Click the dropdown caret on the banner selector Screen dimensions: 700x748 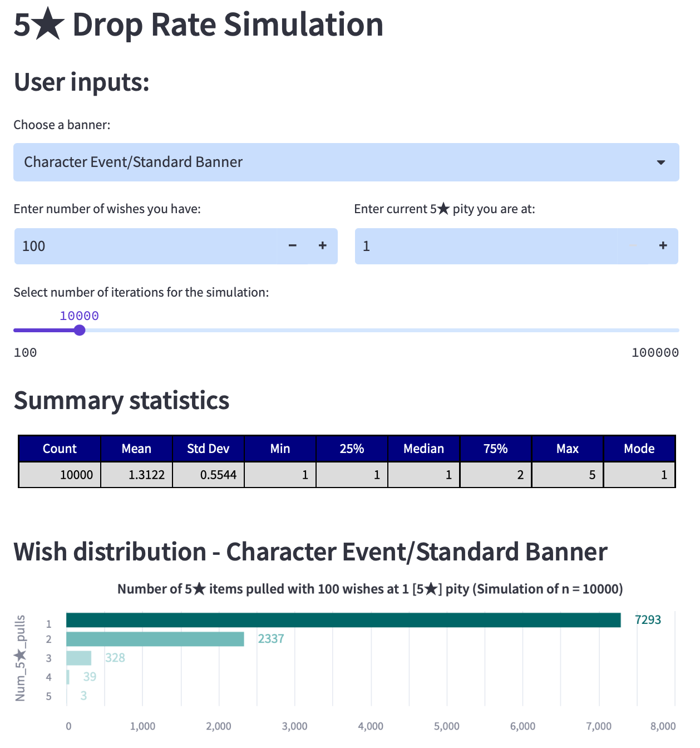pyautogui.click(x=660, y=162)
